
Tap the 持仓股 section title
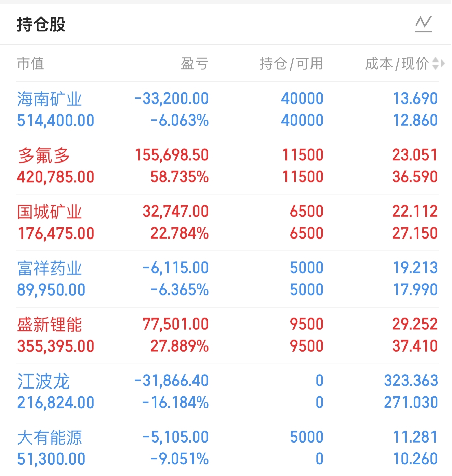(x=41, y=24)
